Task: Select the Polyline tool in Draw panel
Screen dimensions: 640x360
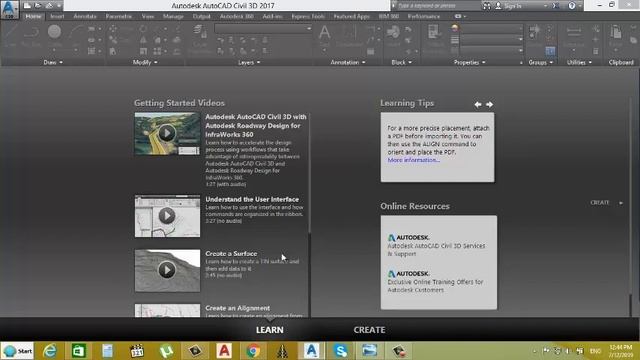Action: [x=31, y=32]
